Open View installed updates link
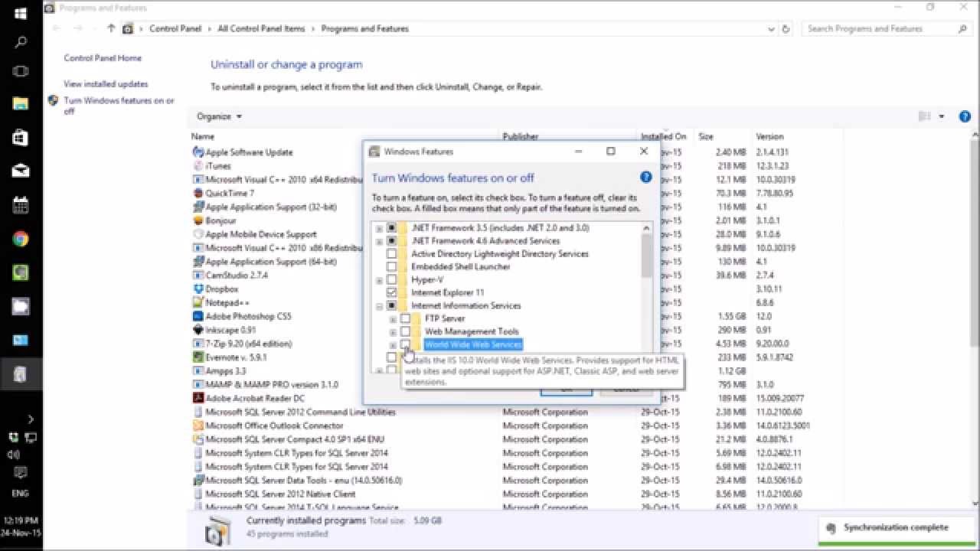Viewport: 980px width, 551px height. coord(106,84)
